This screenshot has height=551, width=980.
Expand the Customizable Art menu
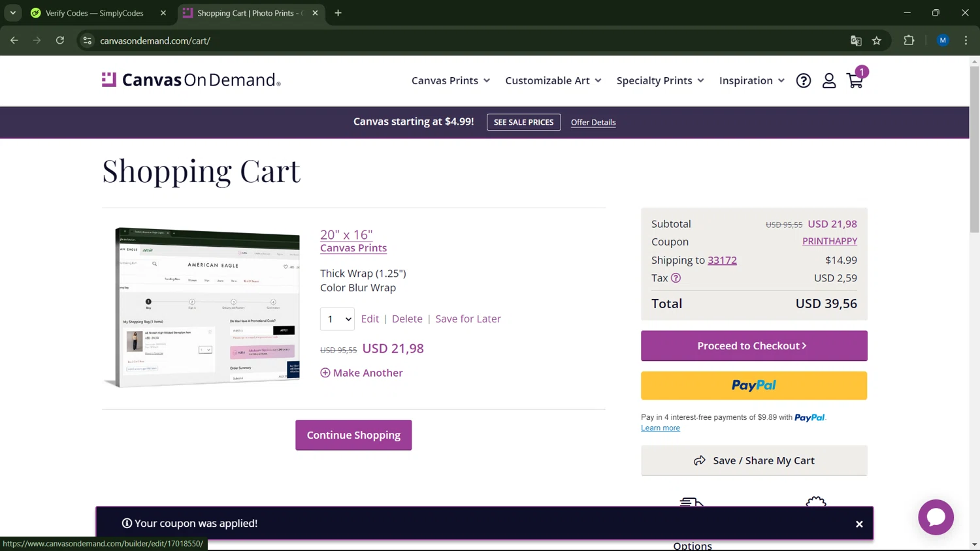tap(553, 80)
